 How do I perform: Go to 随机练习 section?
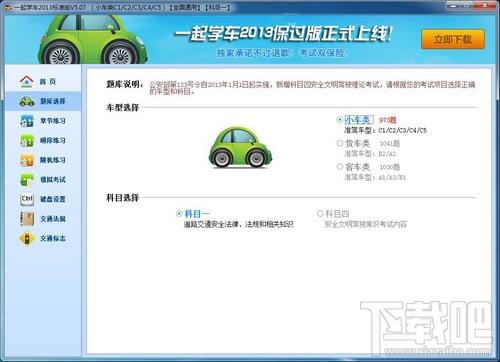[x=43, y=160]
